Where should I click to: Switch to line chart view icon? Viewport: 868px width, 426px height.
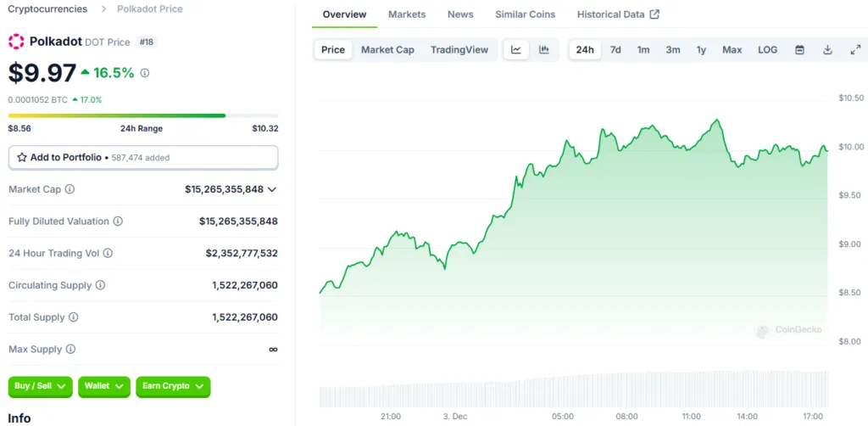coord(516,50)
